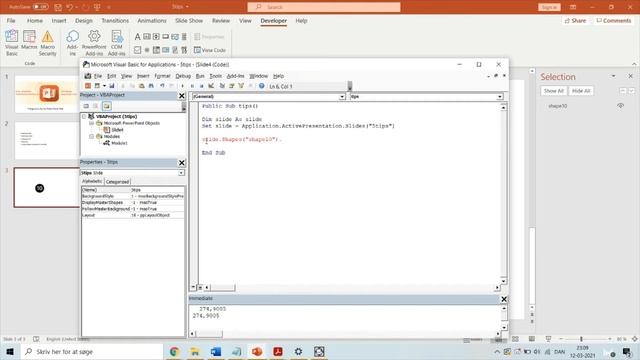The height and width of the screenshot is (360, 640).
Task: Insert a Command Button control from ribbon
Action: click(x=165, y=37)
